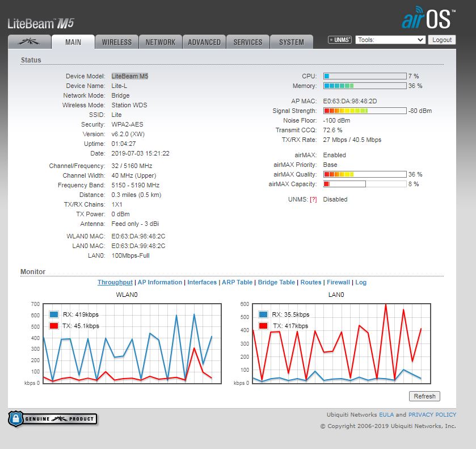Click the WLAN0 RX blue legend swatch
Screen dimensions: 476x449
pyautogui.click(x=54, y=314)
